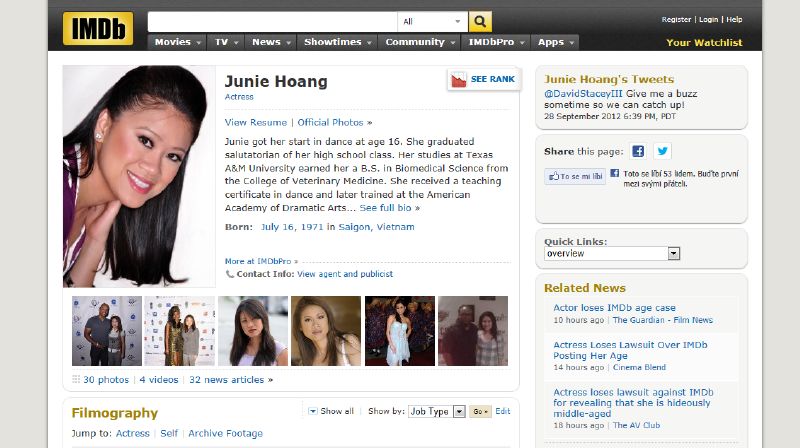
Task: Open @DavidStaceyIII tweet mention
Action: (583, 94)
